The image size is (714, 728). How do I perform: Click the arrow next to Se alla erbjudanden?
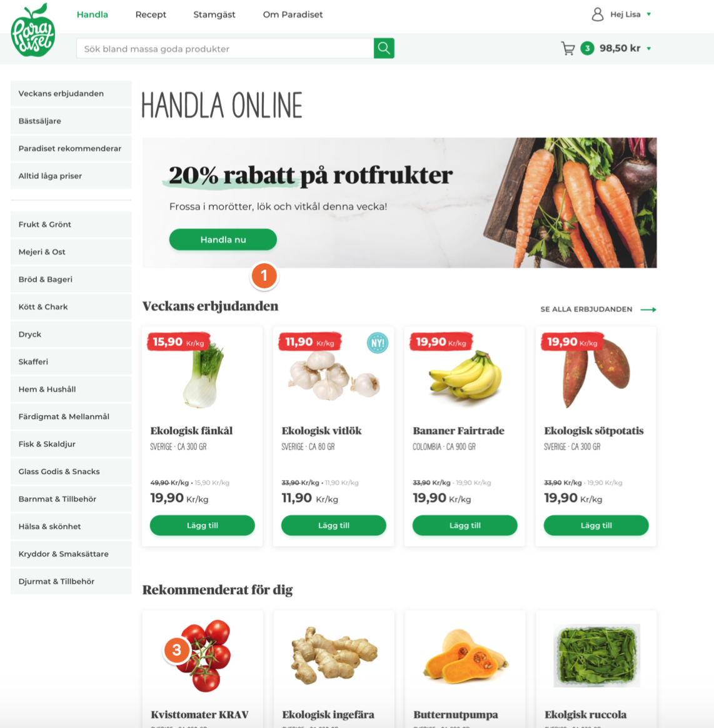click(x=648, y=310)
